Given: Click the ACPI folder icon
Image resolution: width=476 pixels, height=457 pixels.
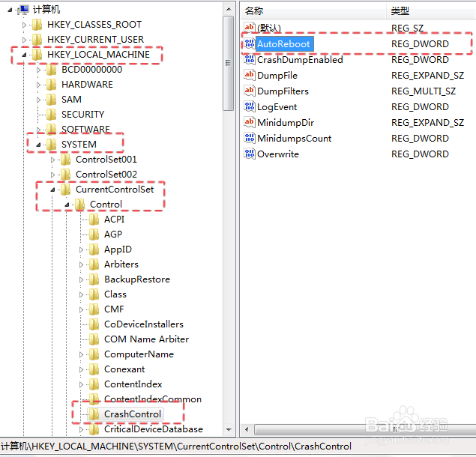Looking at the screenshot, I should (x=94, y=220).
